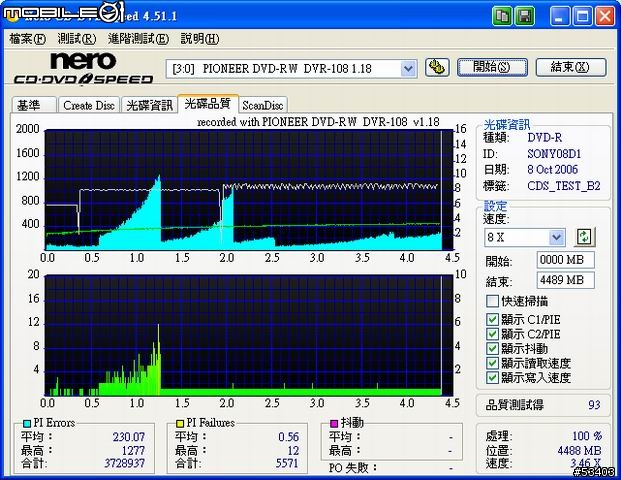Screen dimensions: 621x480
Task: Toggle the 顯示讀取速度 checkbox
Action: coord(492,363)
